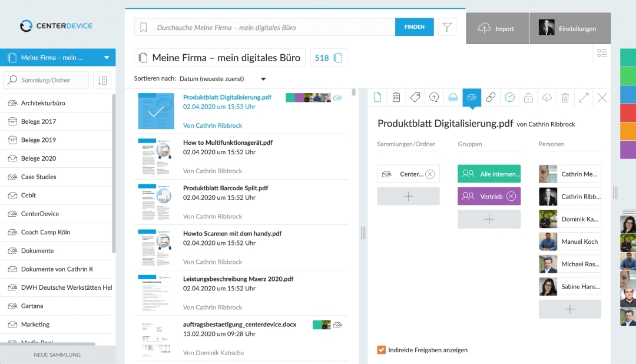636x364 pixels.
Task: Select person Manuel Koch
Action: tap(570, 241)
